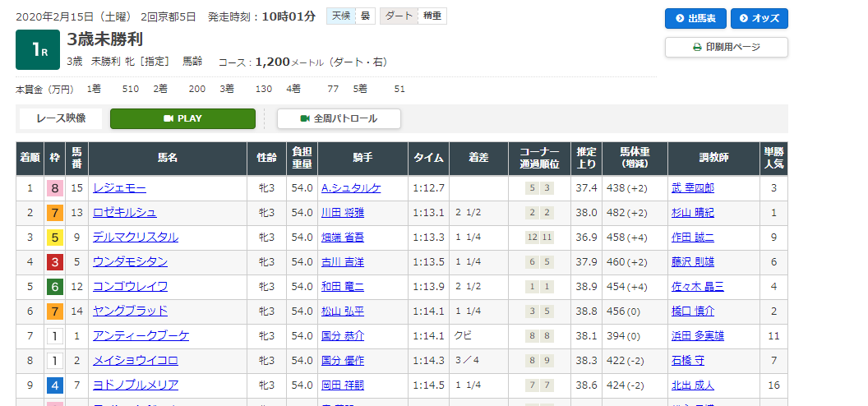Click red frame number 3 badge
The width and height of the screenshot is (868, 406).
coord(53,262)
